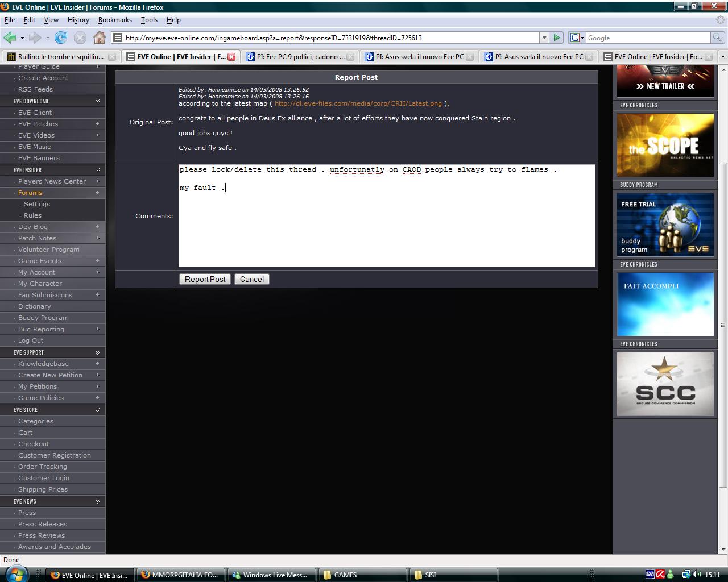Expand the Bug Reporting plus
The width and height of the screenshot is (728, 582).
click(97, 329)
